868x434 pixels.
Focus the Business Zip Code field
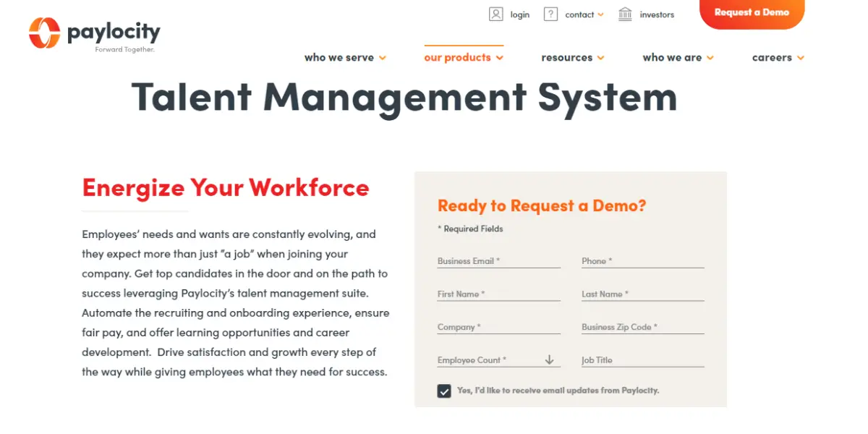click(642, 327)
